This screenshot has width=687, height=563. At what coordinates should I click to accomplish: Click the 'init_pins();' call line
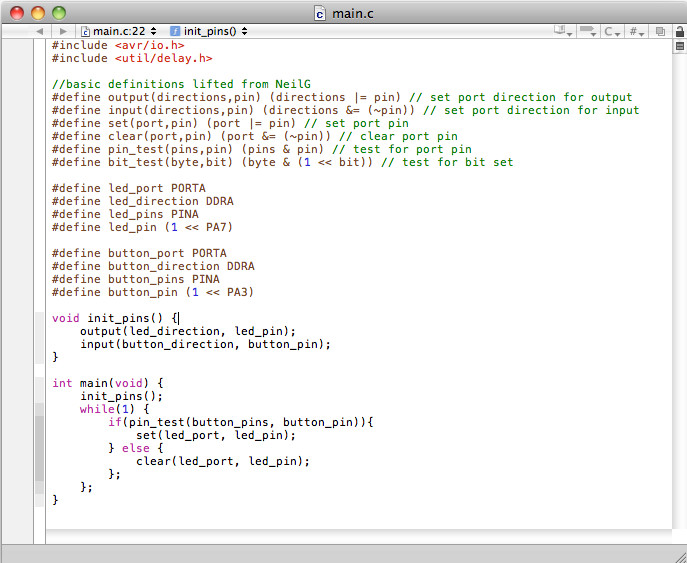[x=121, y=396]
